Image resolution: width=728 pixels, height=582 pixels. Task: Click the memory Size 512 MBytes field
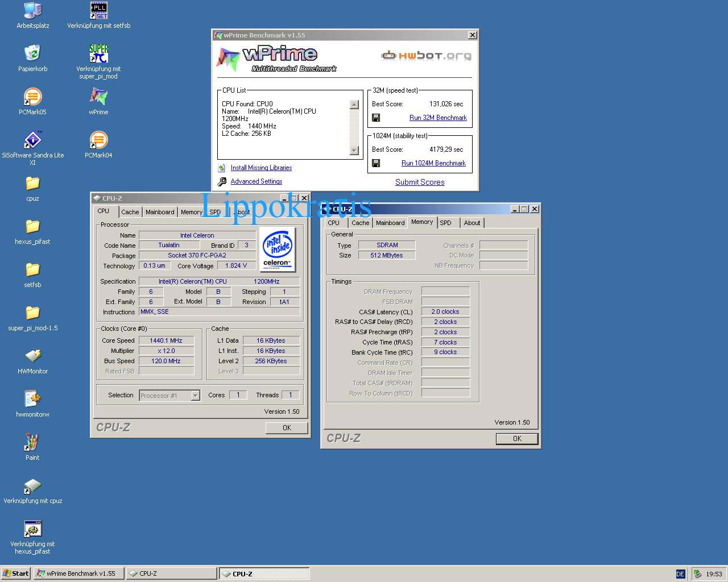tap(387, 255)
